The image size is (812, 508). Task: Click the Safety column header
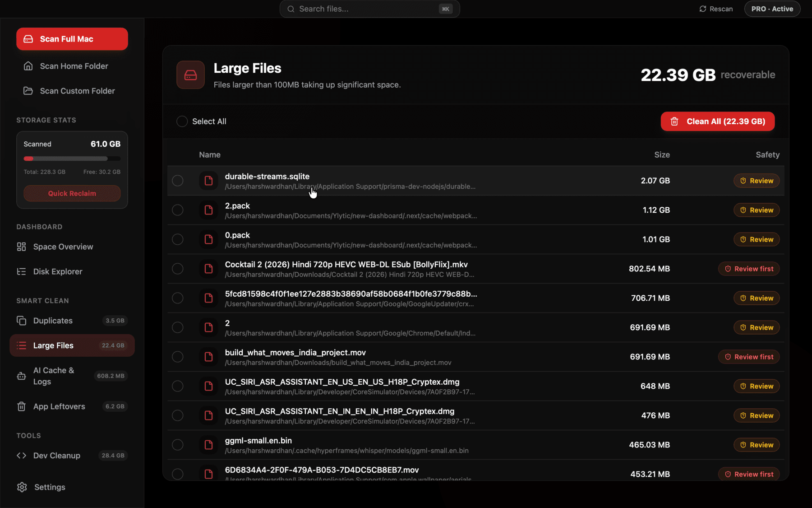tap(768, 155)
